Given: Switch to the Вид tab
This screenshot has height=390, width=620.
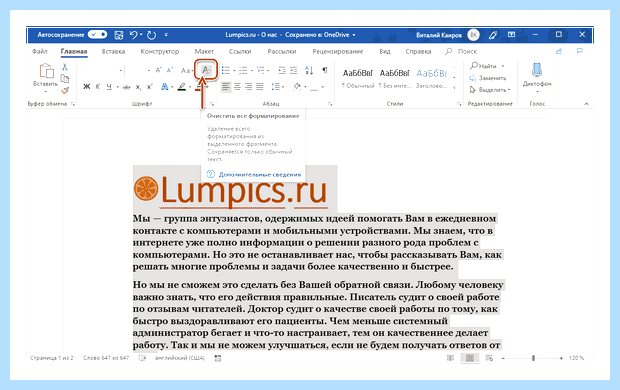Looking at the screenshot, I should pos(385,51).
